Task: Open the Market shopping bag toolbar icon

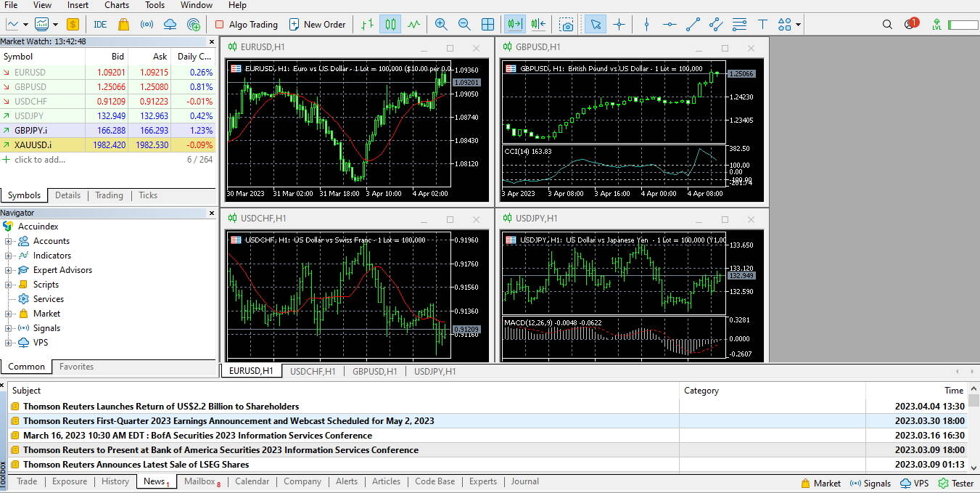Action: (x=123, y=24)
